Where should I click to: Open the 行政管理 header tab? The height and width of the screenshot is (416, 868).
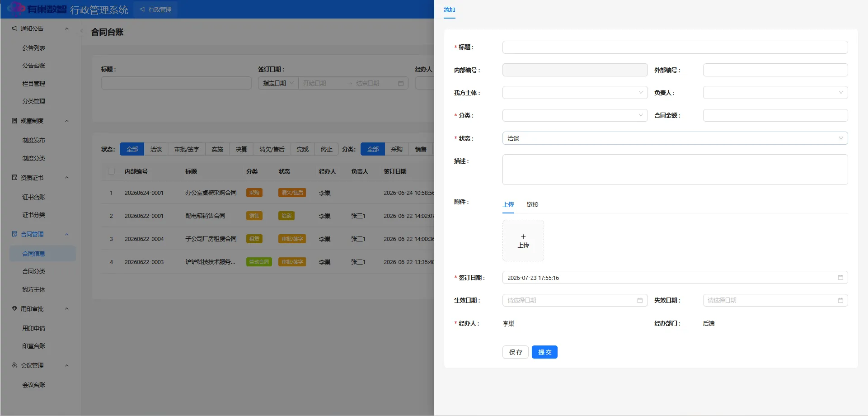pos(156,9)
